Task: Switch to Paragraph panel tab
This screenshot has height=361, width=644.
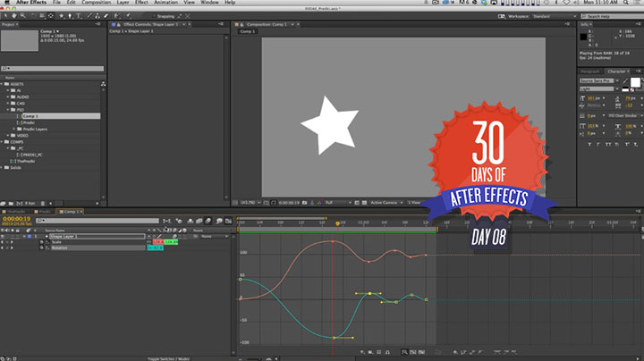Action: coord(589,71)
